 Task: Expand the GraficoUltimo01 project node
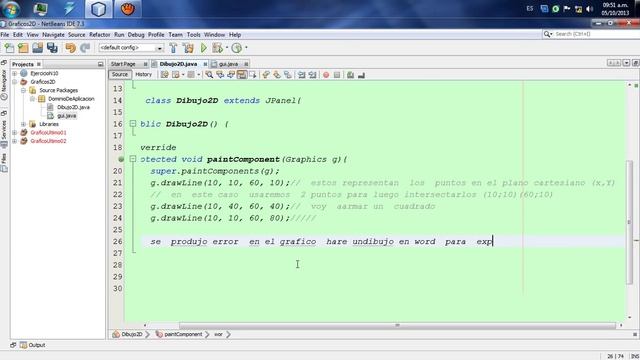pyautogui.click(x=15, y=133)
